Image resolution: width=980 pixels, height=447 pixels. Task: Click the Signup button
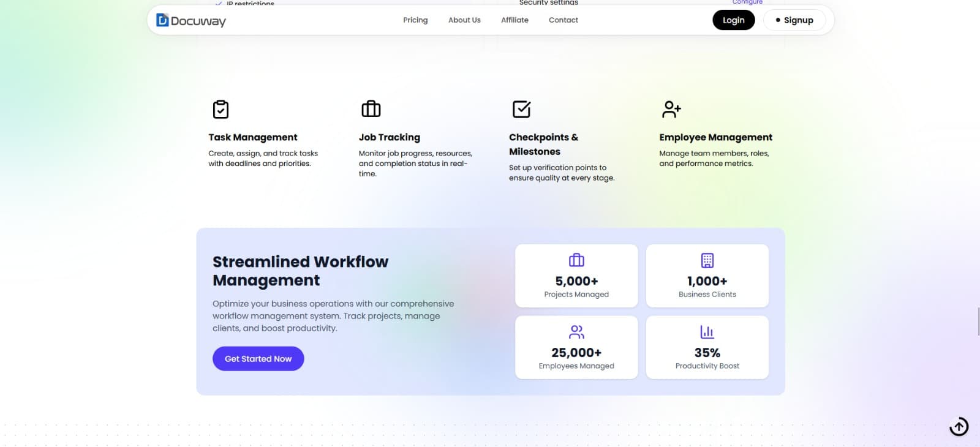pyautogui.click(x=794, y=20)
